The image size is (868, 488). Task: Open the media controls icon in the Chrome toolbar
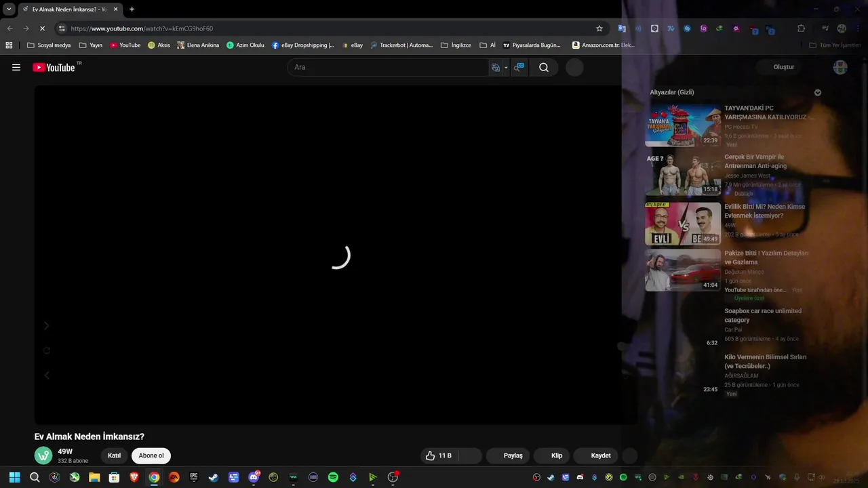(x=825, y=28)
